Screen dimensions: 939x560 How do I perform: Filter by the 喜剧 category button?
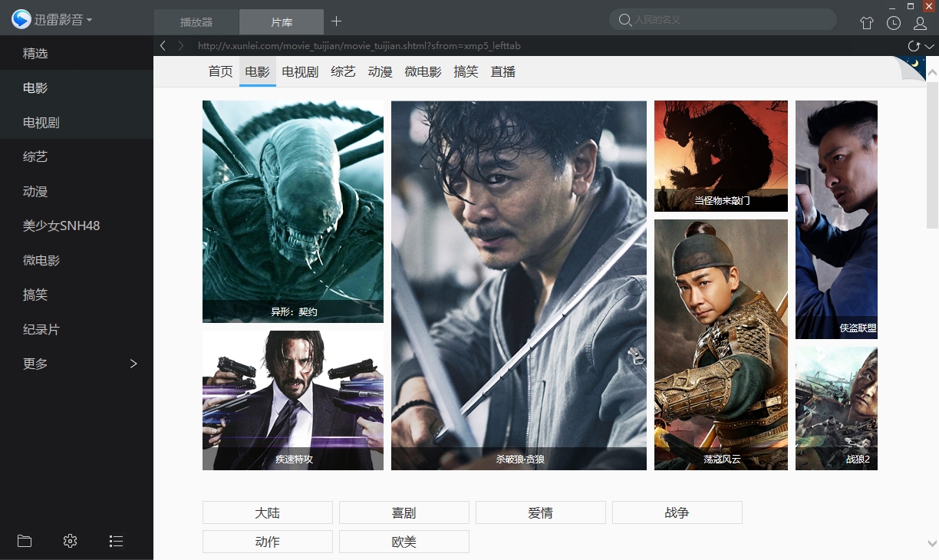click(404, 512)
